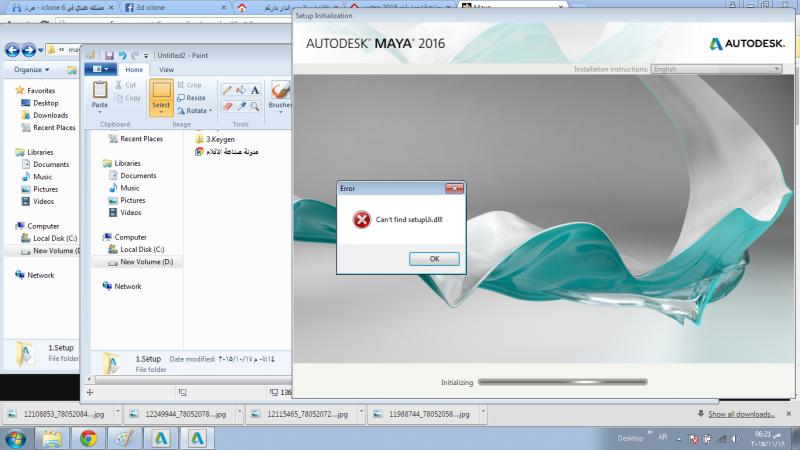Switch to the 3d iclone browser tab

point(173,7)
